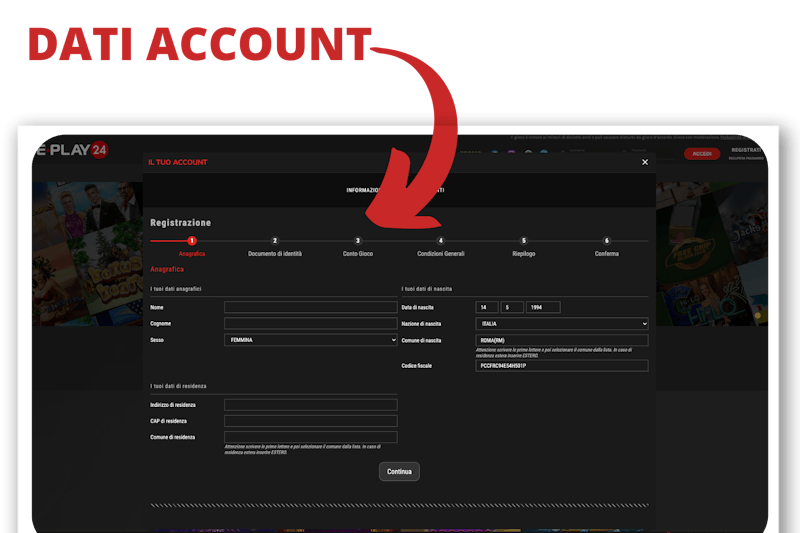Click the birth day field

point(486,308)
